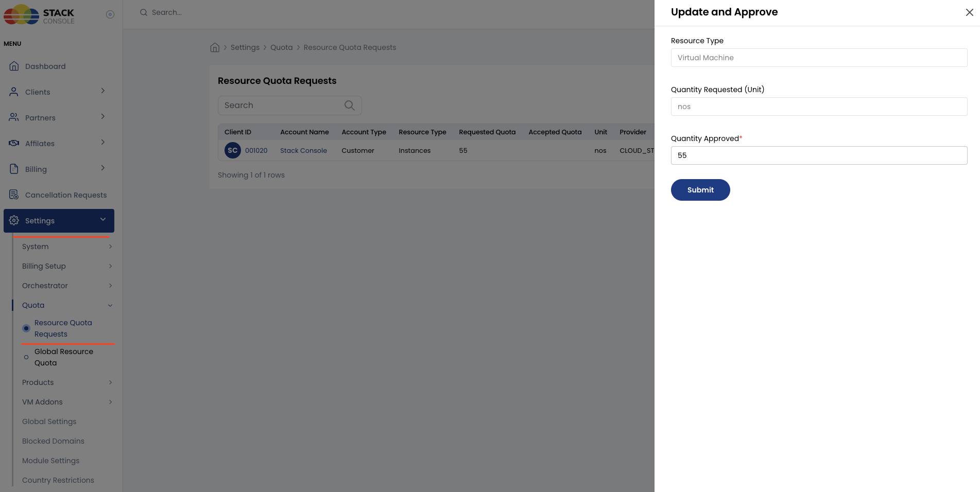
Task: Expand the Clients menu chevron
Action: click(x=103, y=91)
